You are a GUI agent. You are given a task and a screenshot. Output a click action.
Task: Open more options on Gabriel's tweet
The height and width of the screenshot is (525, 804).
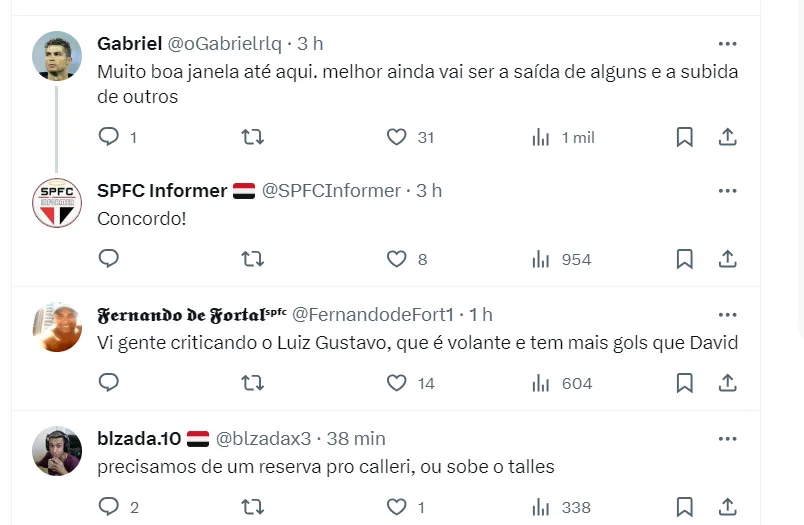click(x=728, y=44)
